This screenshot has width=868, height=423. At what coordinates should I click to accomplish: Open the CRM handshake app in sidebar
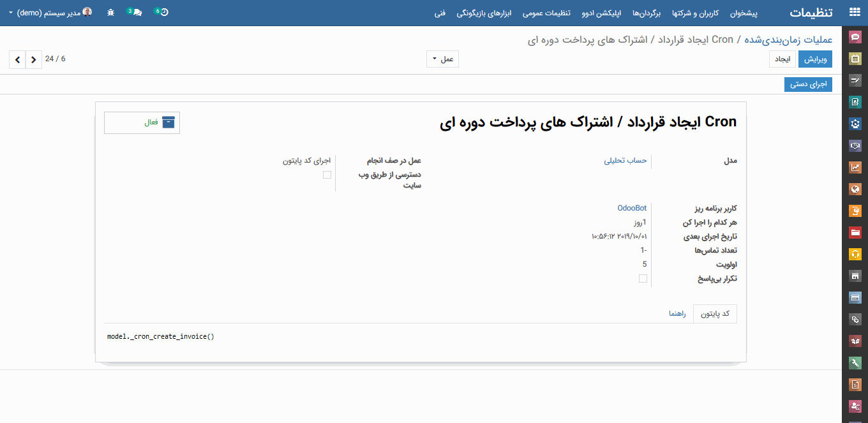coord(855,145)
